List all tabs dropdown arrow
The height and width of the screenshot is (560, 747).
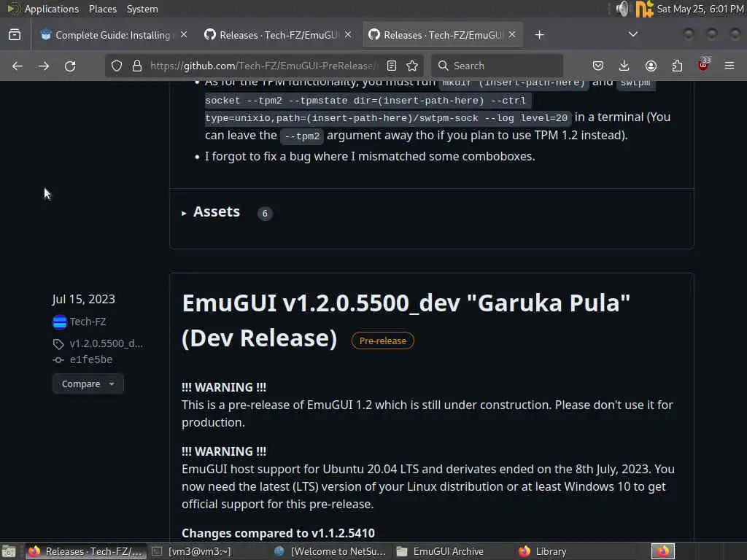[x=633, y=34]
